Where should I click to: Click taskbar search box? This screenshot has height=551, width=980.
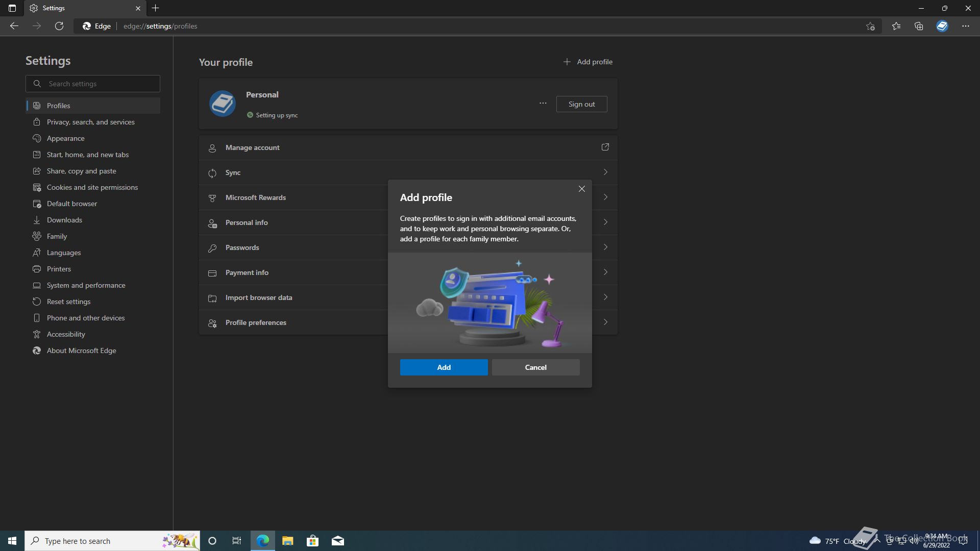(112, 541)
